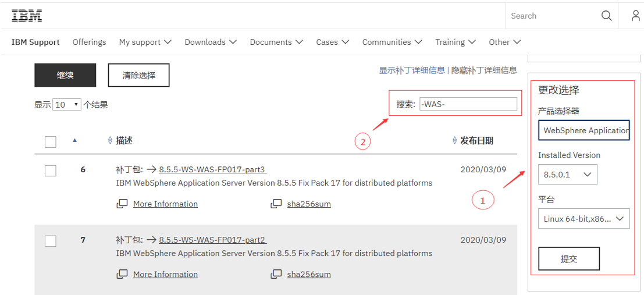Screen dimensions: 644x295
Task: Click the 搜索 field containing -WAS-
Action: tap(468, 104)
